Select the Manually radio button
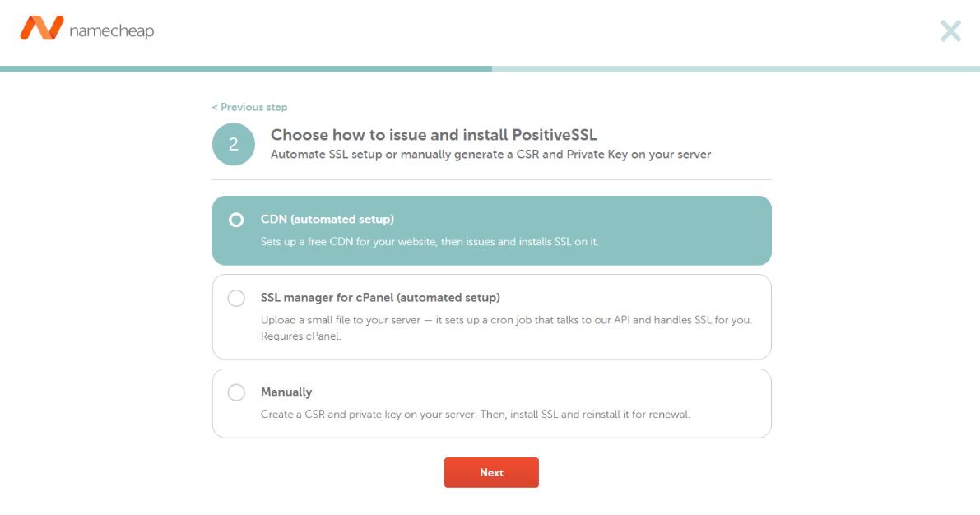 point(236,392)
